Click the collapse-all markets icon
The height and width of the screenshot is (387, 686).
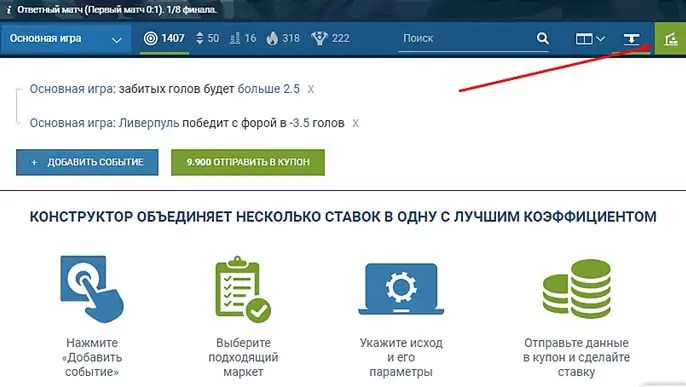coord(631,39)
